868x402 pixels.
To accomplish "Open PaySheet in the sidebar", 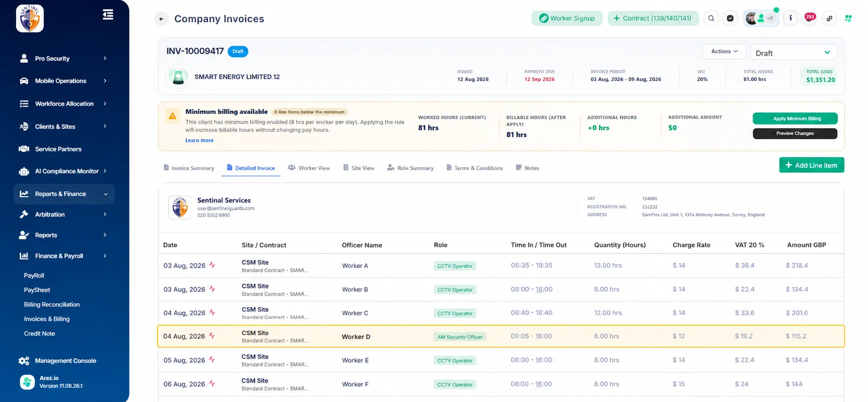I will click(x=37, y=290).
